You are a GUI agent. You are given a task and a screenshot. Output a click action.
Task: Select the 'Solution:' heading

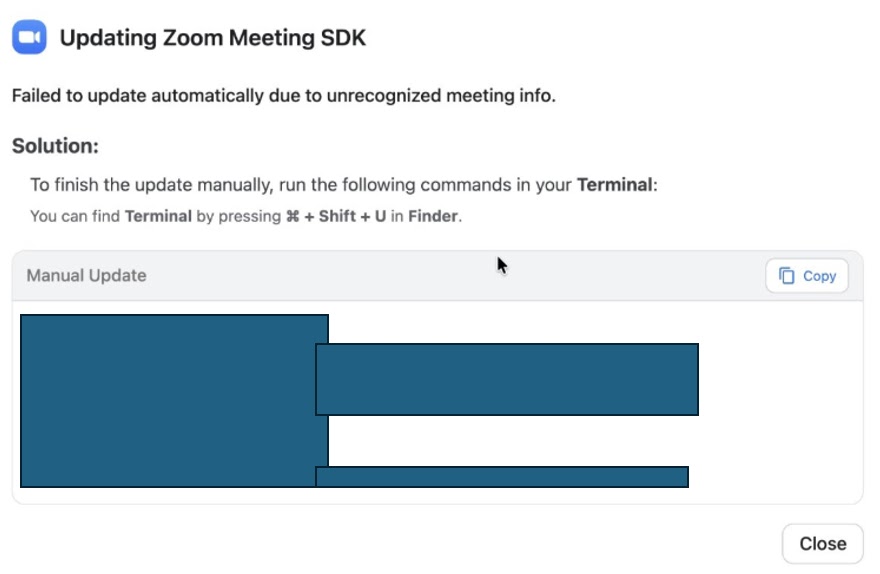coord(55,146)
